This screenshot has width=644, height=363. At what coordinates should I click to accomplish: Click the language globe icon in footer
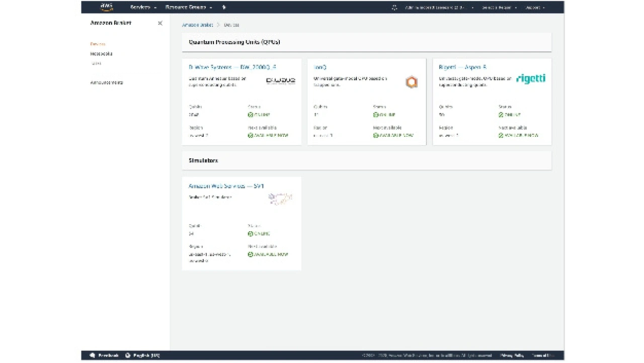[128, 355]
